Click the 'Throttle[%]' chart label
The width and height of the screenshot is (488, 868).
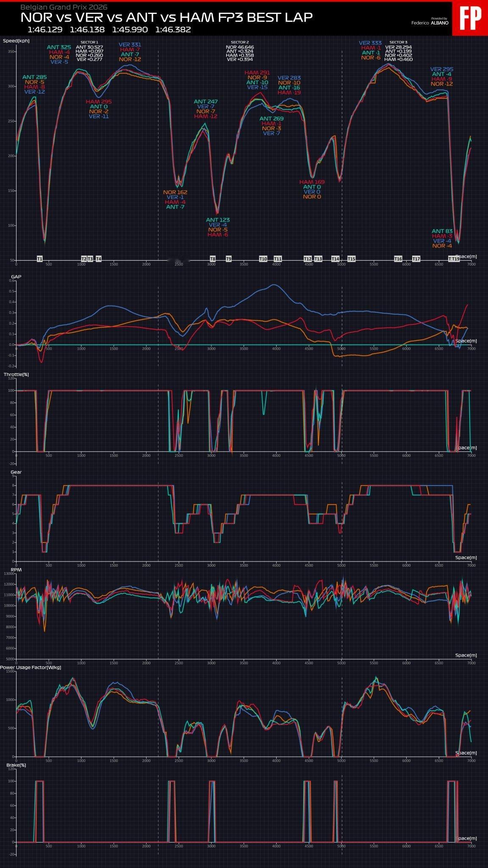pos(16,374)
